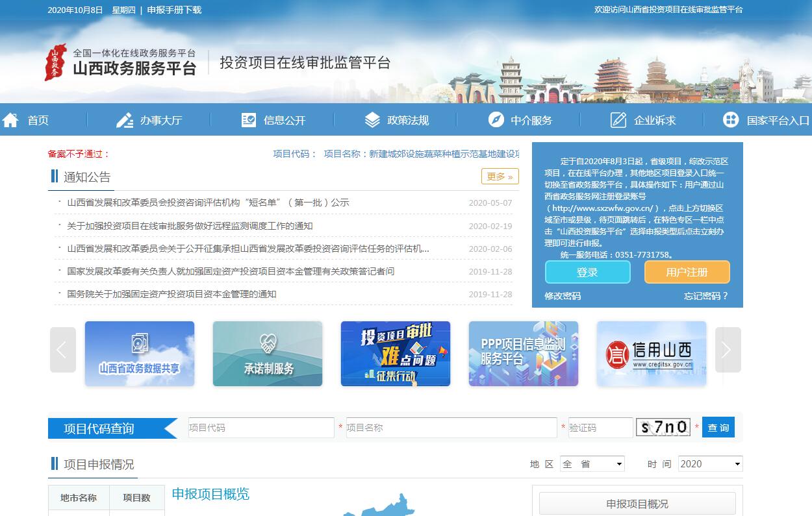Click the 更多 link in notices
The width and height of the screenshot is (812, 516).
[500, 177]
